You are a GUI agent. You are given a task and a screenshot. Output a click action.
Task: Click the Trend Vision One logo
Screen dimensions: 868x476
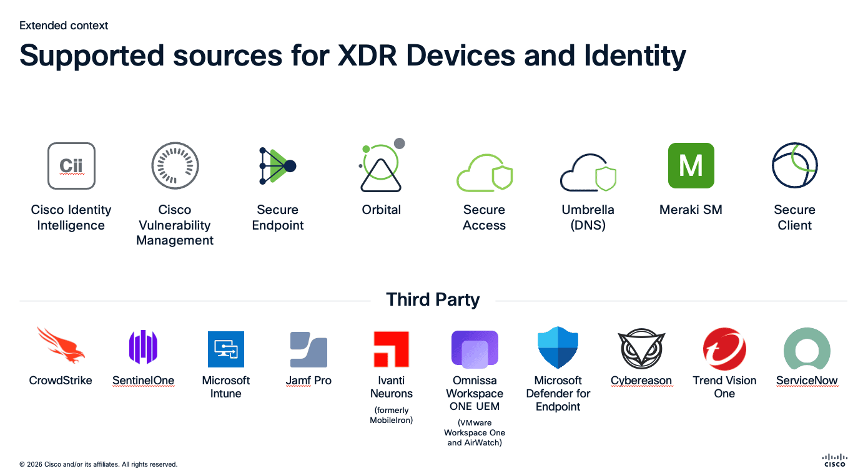click(x=724, y=349)
